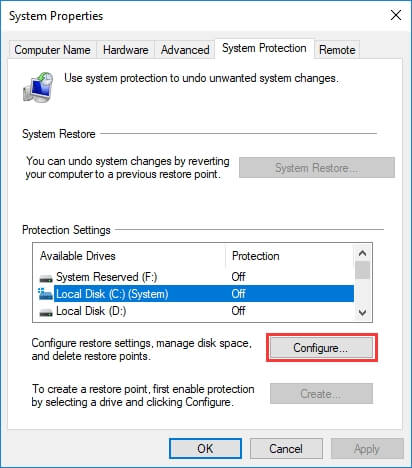
Task: Go to the Advanced tab
Action: pos(185,50)
